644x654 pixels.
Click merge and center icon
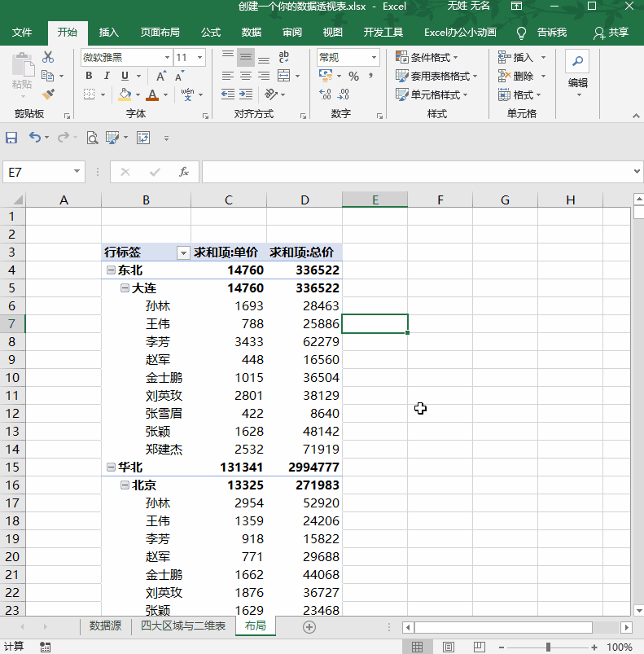point(284,76)
